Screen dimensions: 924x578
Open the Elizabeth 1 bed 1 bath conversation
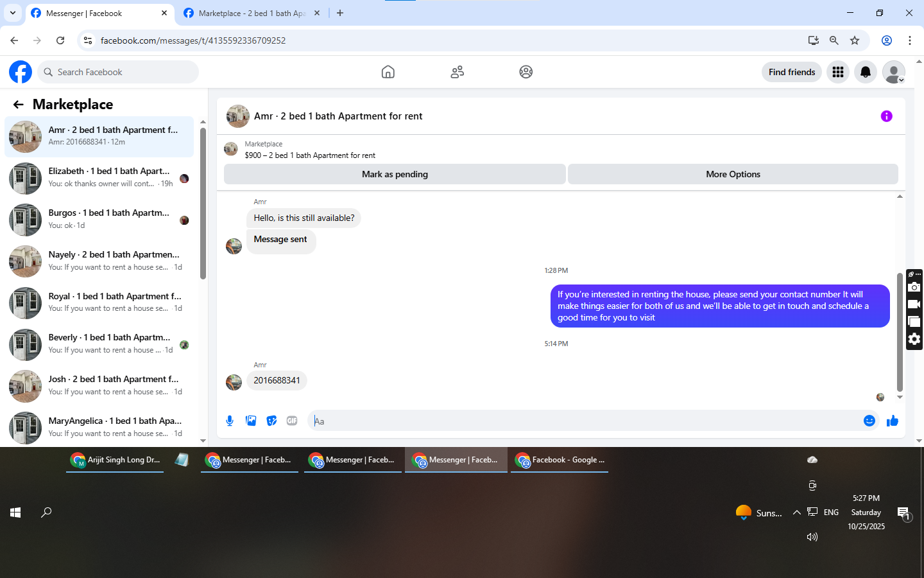pyautogui.click(x=99, y=178)
